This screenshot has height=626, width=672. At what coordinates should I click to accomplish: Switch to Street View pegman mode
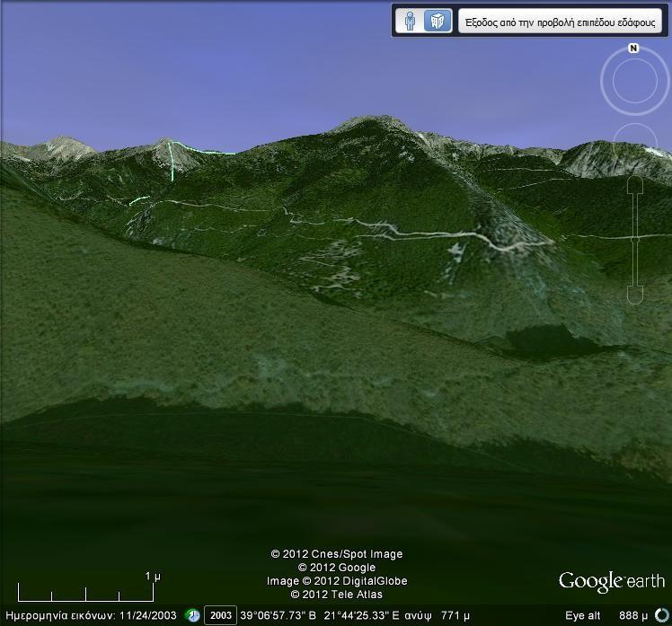tap(410, 21)
